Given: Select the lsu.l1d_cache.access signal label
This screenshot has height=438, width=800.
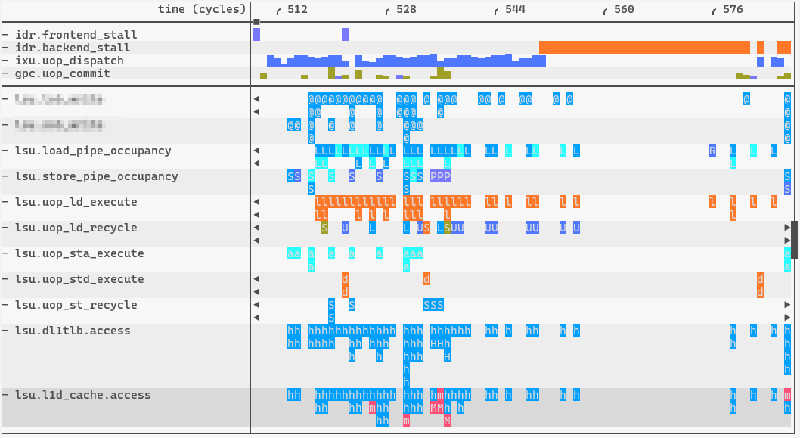Looking at the screenshot, I should click(83, 395).
